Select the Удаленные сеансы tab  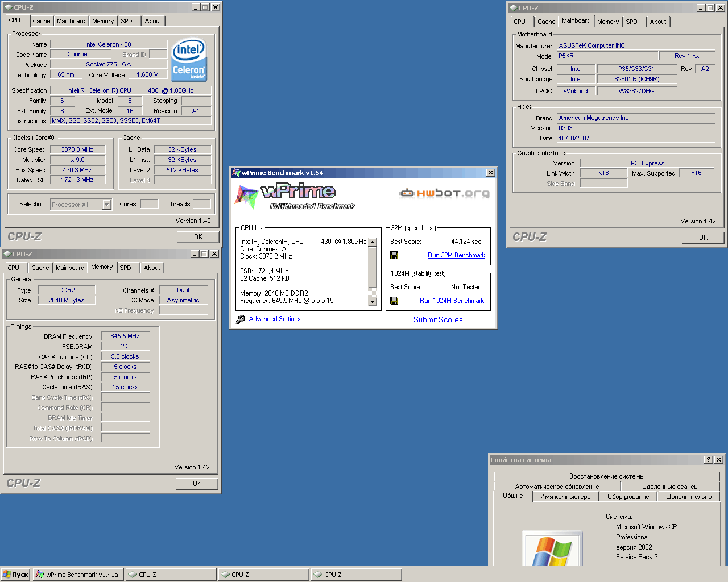(671, 487)
